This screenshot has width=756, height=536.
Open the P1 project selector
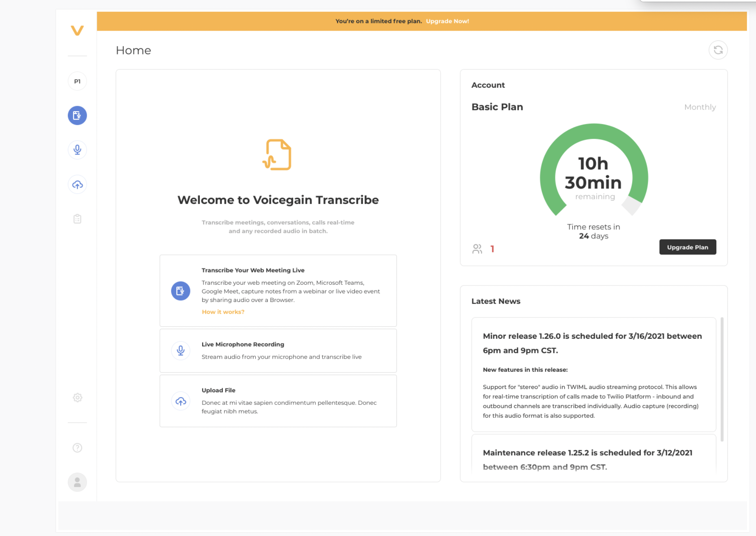pyautogui.click(x=77, y=81)
